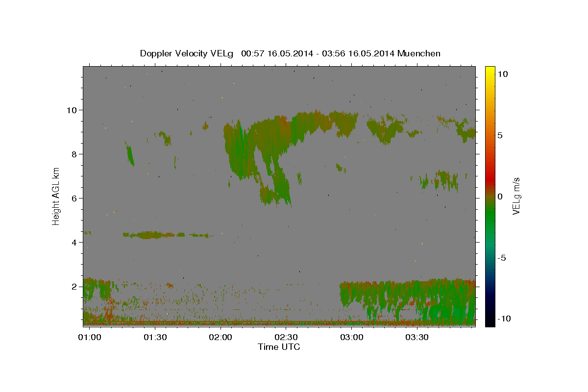Click the height axis label 6
Image resolution: width=588 pixels, height=392 pixels.
(74, 198)
